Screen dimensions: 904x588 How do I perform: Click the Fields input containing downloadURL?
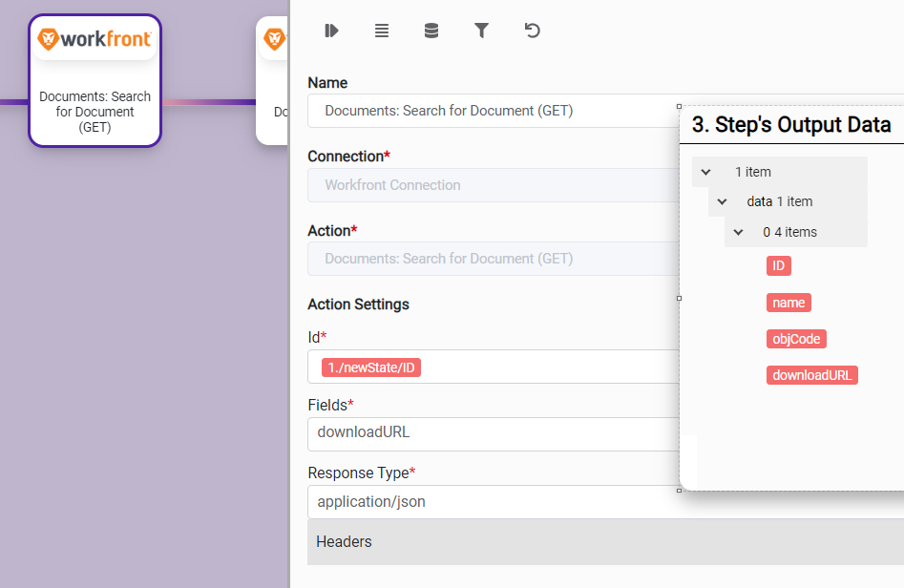[x=492, y=432]
